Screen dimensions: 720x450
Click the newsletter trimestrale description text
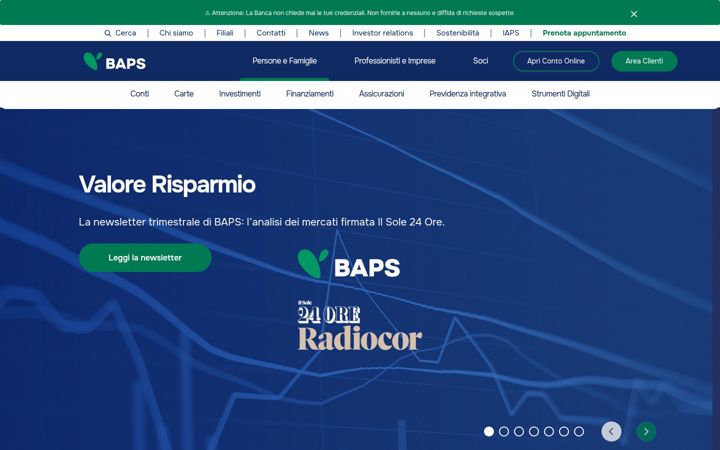(x=262, y=222)
